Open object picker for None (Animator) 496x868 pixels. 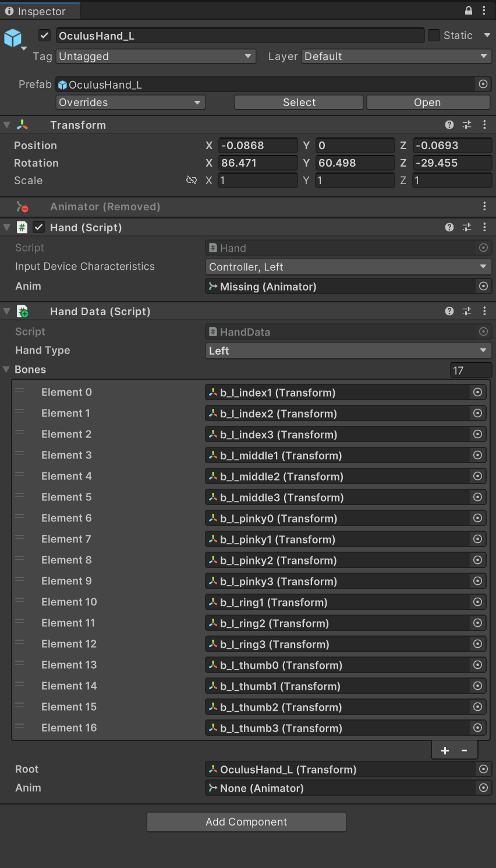pyautogui.click(x=483, y=788)
